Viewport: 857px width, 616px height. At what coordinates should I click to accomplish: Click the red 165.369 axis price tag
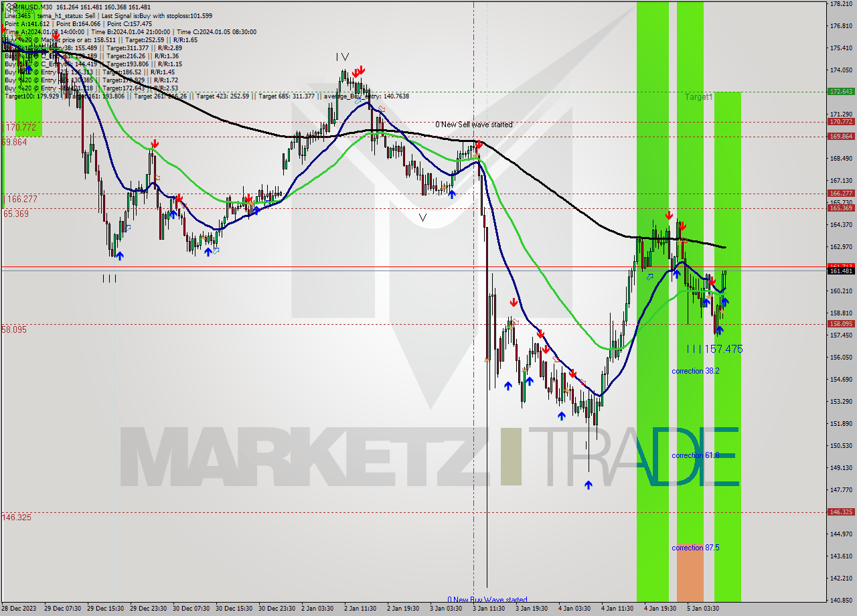(841, 208)
